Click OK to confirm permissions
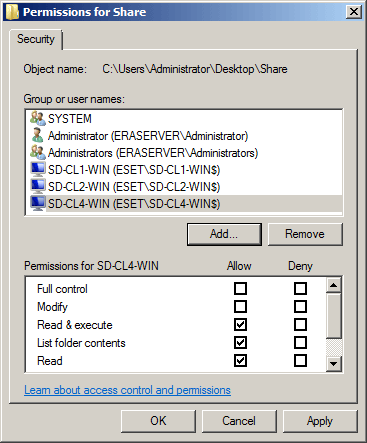 [158, 421]
